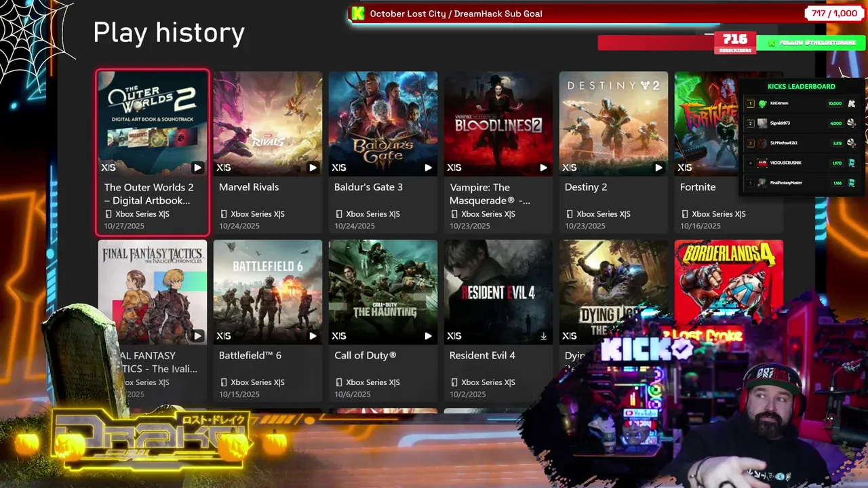This screenshot has width=868, height=488.
Task: Open the Destiny 2 cover art
Action: [x=614, y=124]
